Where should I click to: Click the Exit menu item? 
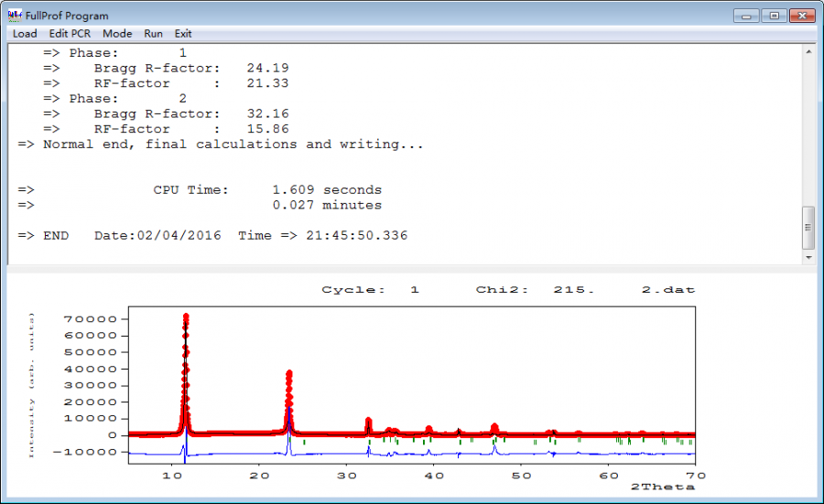(183, 34)
